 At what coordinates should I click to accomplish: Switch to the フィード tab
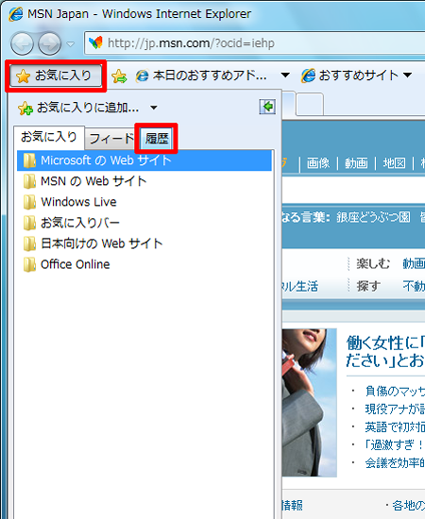click(112, 138)
